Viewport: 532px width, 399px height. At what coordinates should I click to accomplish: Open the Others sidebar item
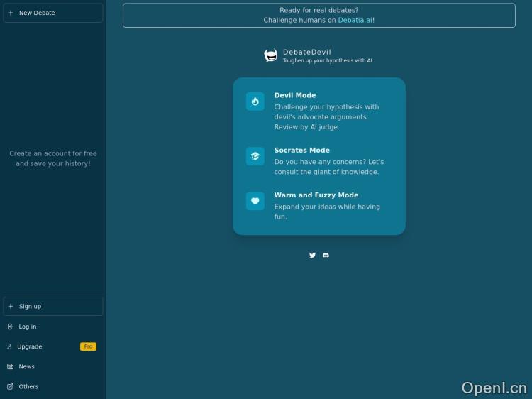(x=28, y=386)
